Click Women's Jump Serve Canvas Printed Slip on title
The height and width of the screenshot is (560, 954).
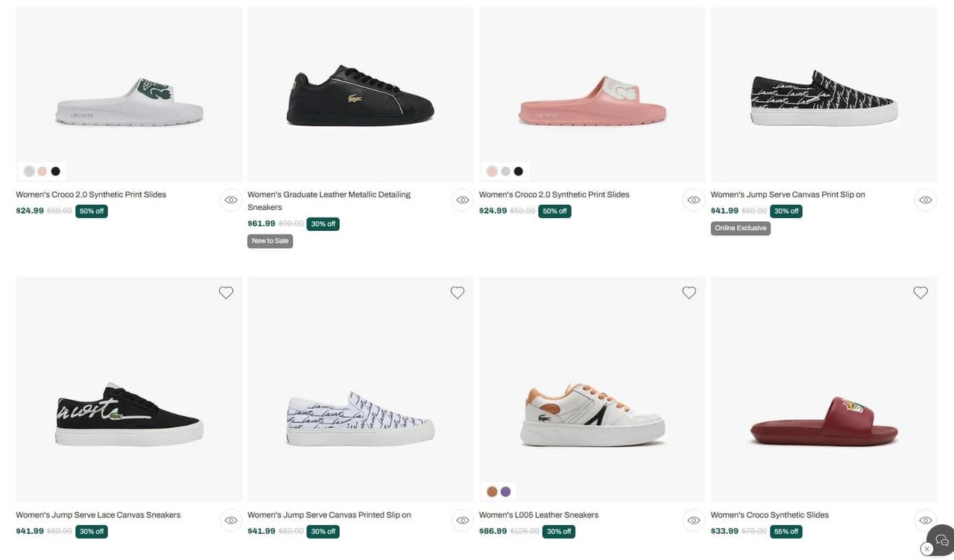coord(329,515)
